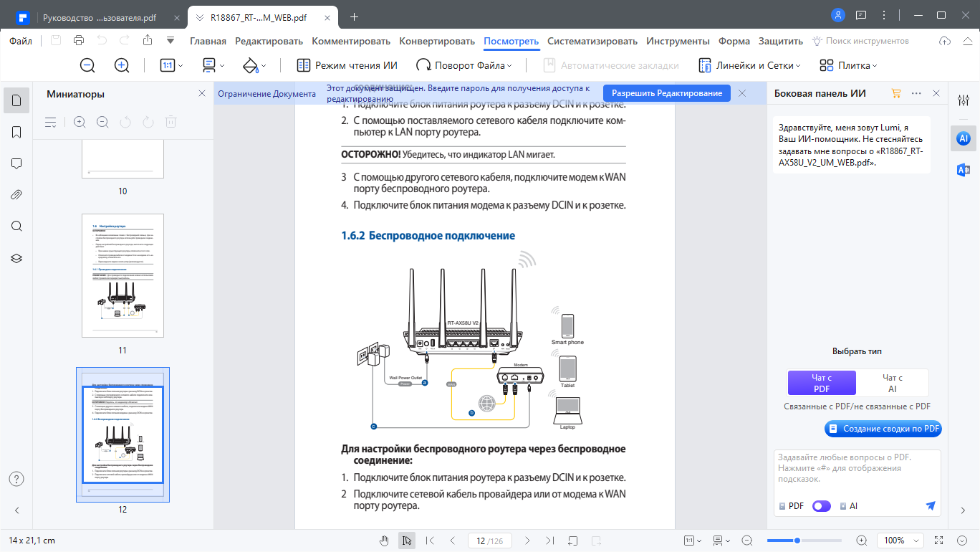Send the AI chat message with paper plane
This screenshot has height=552, width=980.
tap(931, 505)
